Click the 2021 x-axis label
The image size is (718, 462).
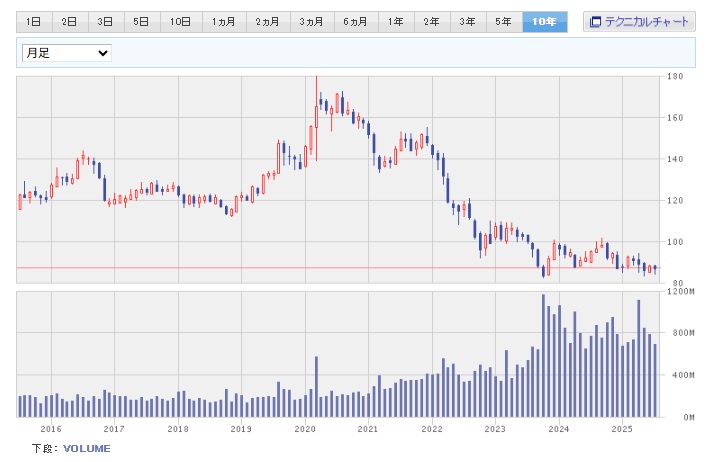pyautogui.click(x=368, y=429)
